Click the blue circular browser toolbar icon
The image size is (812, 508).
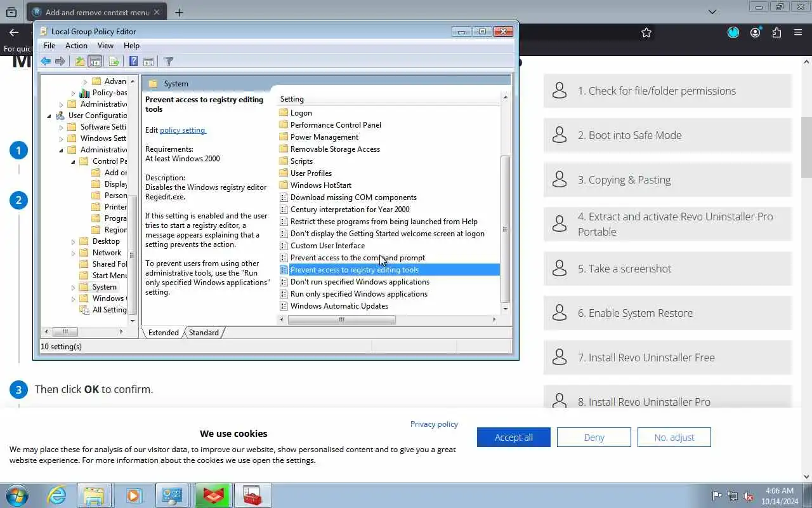pyautogui.click(x=733, y=32)
